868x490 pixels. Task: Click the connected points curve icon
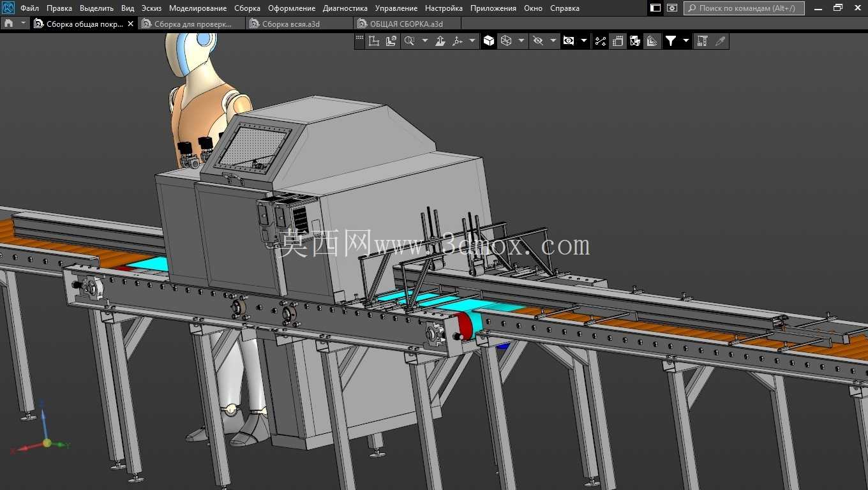pos(601,41)
